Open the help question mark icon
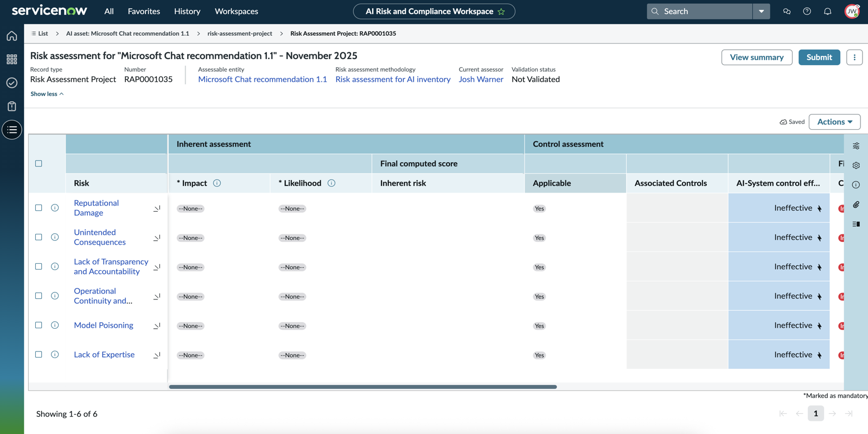This screenshot has width=868, height=434. tap(807, 11)
